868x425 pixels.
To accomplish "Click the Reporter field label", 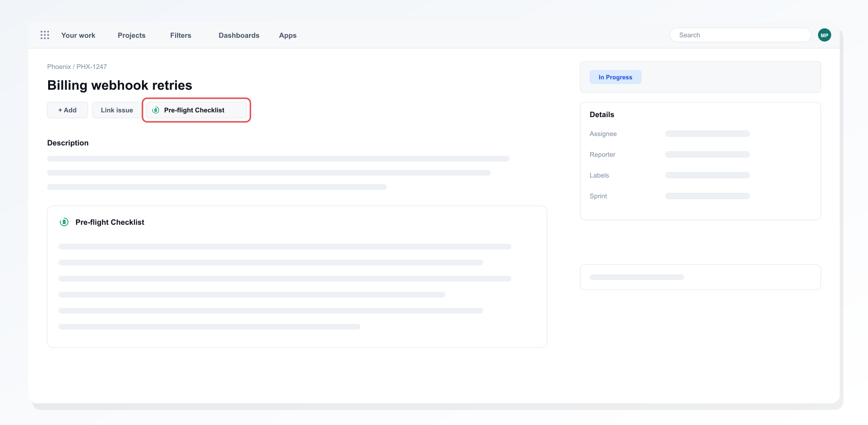I will click(x=602, y=154).
